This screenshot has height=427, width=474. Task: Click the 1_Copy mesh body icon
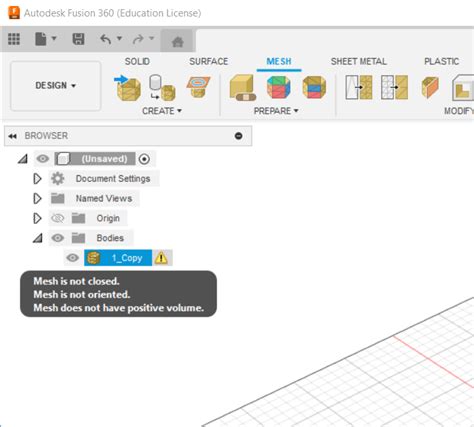tap(94, 258)
